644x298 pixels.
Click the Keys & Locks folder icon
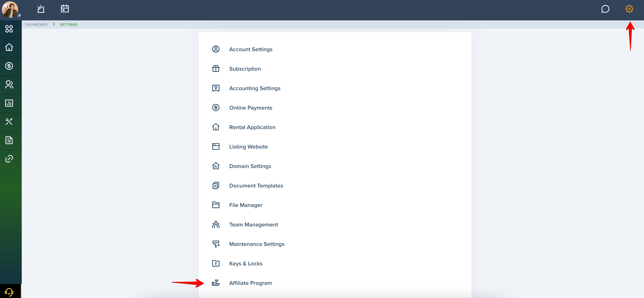pyautogui.click(x=216, y=263)
